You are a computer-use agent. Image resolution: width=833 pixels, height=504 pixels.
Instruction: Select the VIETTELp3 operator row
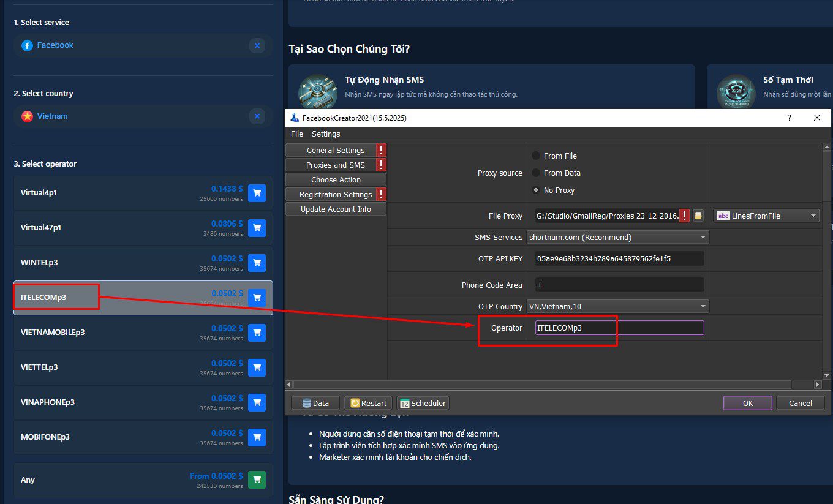click(x=143, y=367)
